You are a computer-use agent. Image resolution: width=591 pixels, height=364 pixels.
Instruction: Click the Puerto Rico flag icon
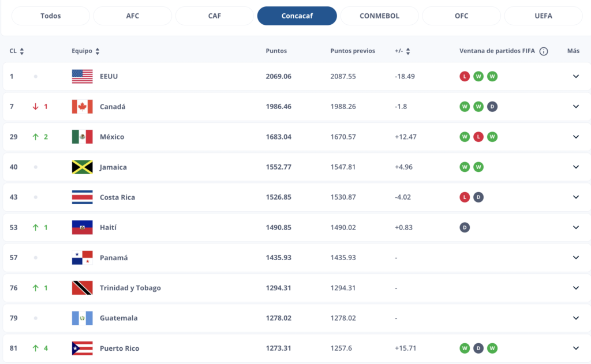[82, 348]
